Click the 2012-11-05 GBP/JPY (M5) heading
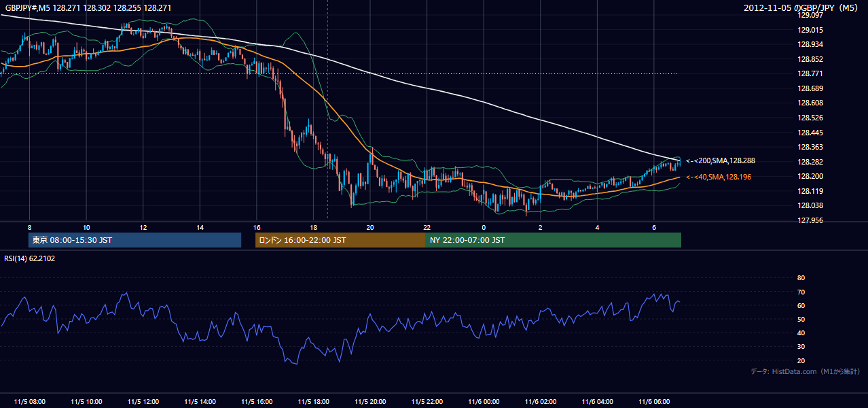The image size is (868, 408). (x=802, y=8)
